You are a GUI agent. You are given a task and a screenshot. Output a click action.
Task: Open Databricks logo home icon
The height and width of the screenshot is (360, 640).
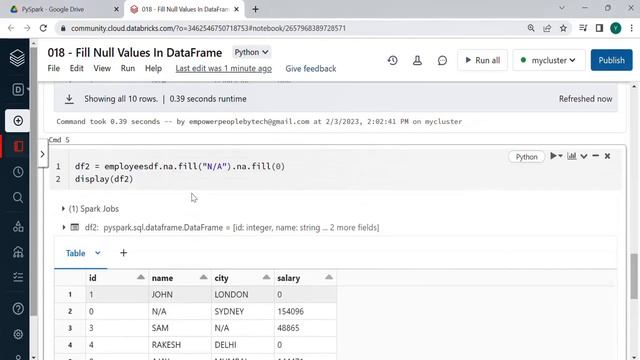17,58
